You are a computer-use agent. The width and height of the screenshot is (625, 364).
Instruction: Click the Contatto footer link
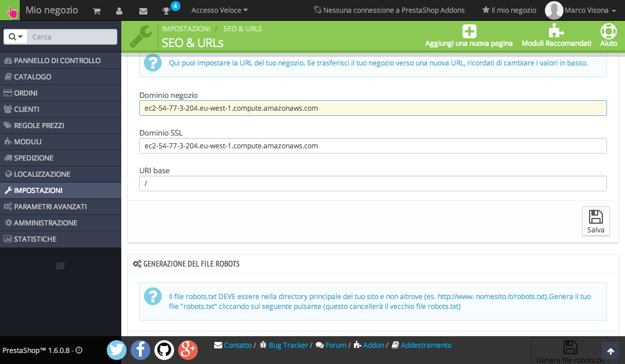pos(237,345)
